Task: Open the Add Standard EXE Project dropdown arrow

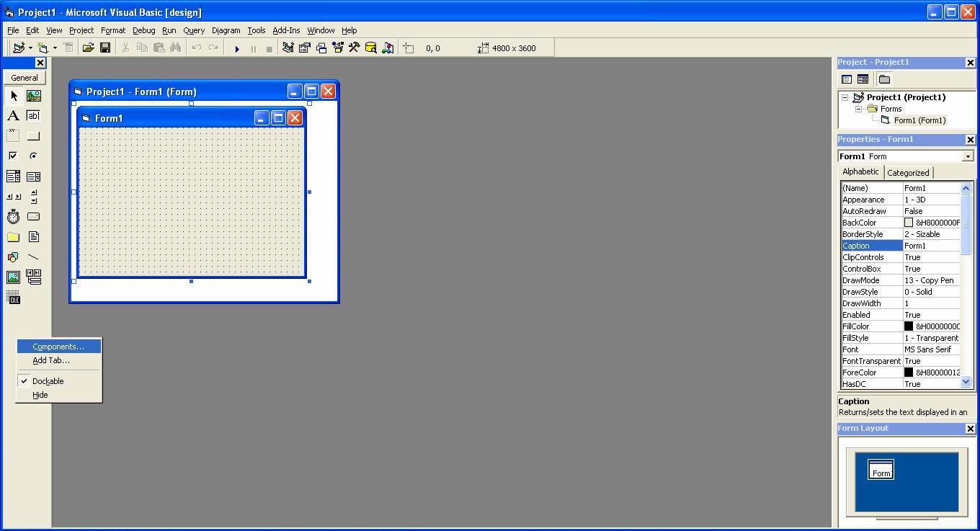Action: pos(30,48)
